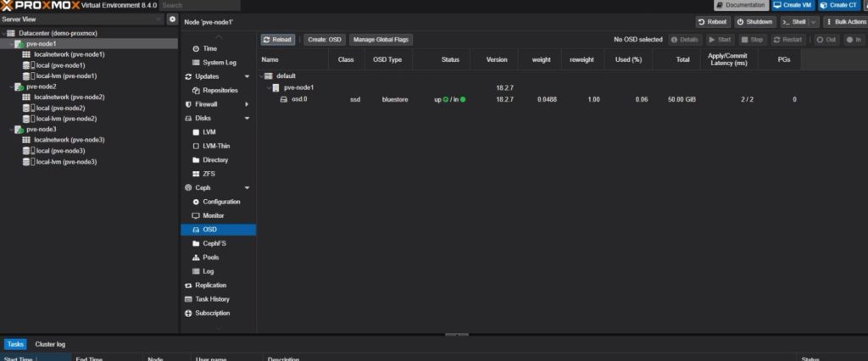Image resolution: width=868 pixels, height=361 pixels.
Task: Click local (pve-node3) storage icon
Action: (28, 151)
